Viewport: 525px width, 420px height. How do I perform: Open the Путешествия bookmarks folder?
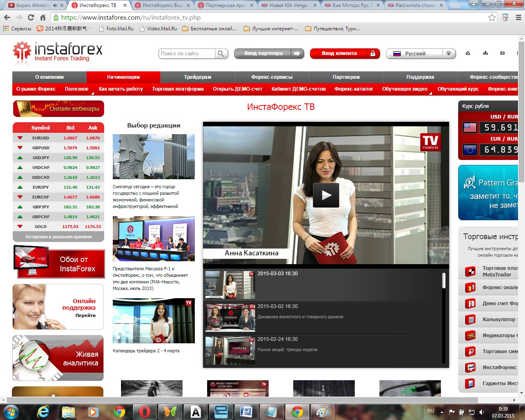pos(333,29)
